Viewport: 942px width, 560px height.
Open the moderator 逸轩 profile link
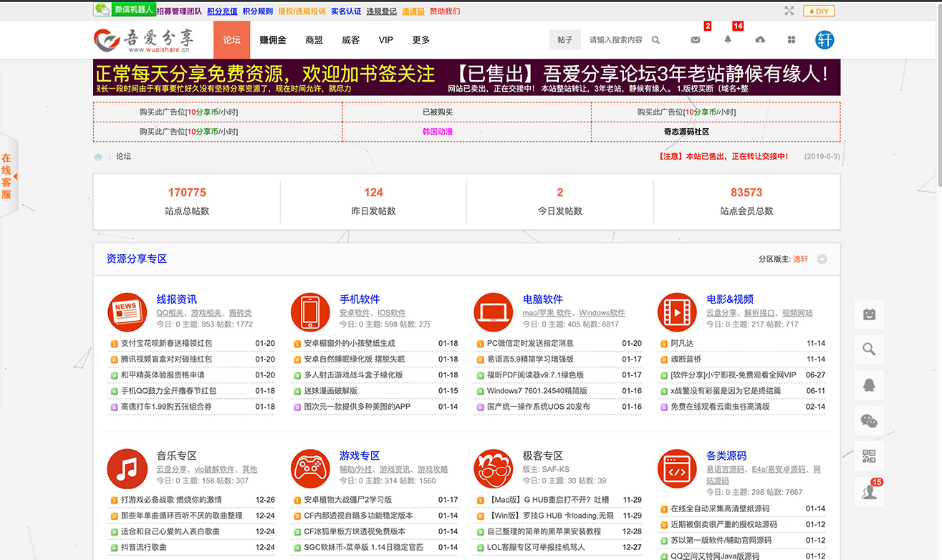(800, 259)
